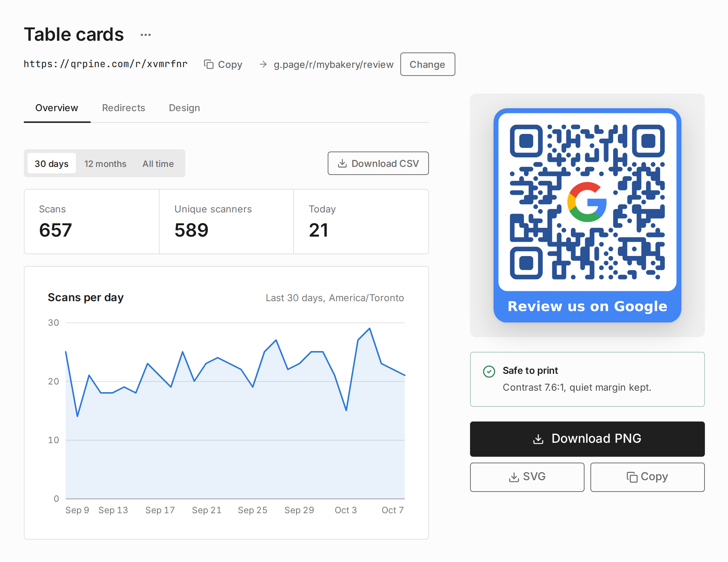Click the Today value 21

318,230
